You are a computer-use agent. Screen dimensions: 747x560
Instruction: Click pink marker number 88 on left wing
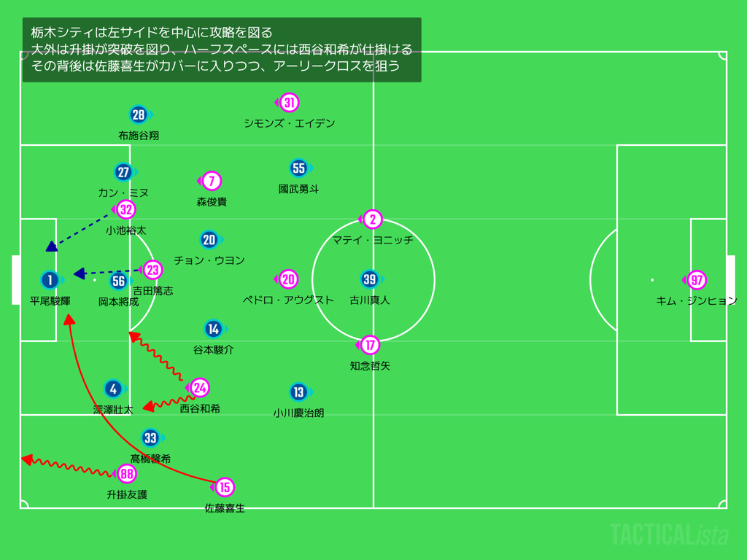coord(127,474)
